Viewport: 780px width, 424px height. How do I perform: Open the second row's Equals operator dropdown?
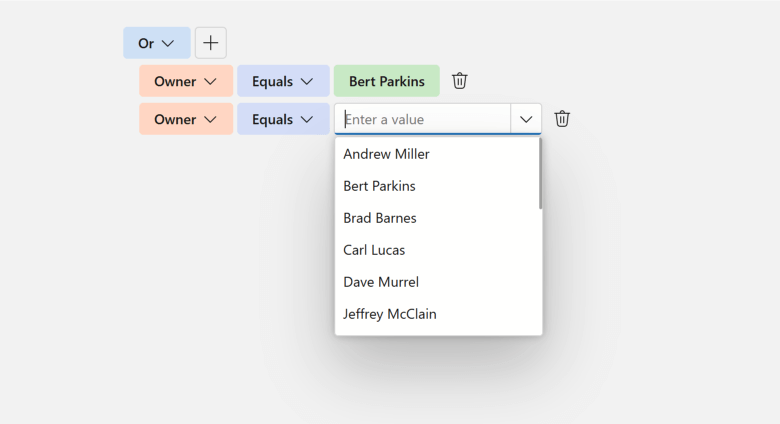click(x=283, y=119)
